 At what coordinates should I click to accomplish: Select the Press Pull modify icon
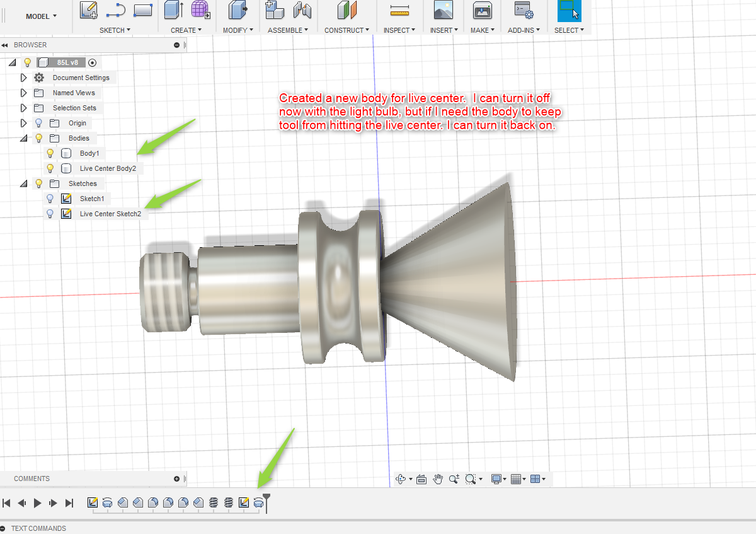[237, 9]
